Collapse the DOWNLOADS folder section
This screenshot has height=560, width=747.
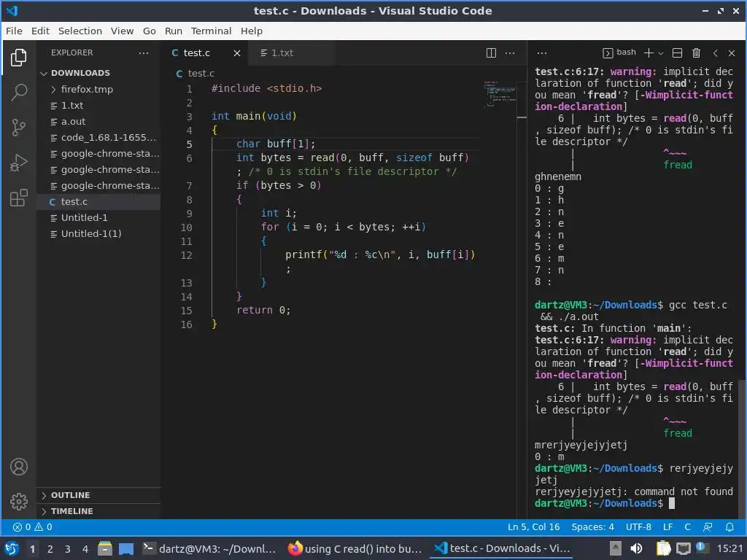click(x=98, y=73)
